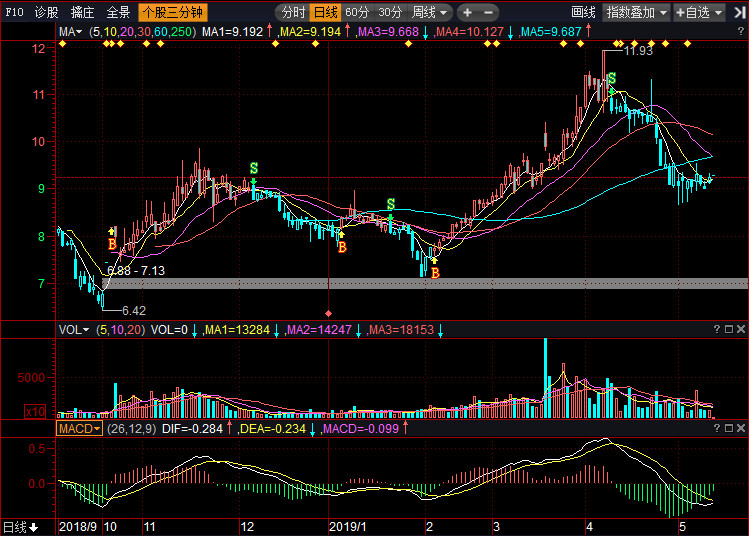Image resolution: width=749 pixels, height=536 pixels.
Task: Open the MACD indicator selector dropdown
Action: (80, 428)
